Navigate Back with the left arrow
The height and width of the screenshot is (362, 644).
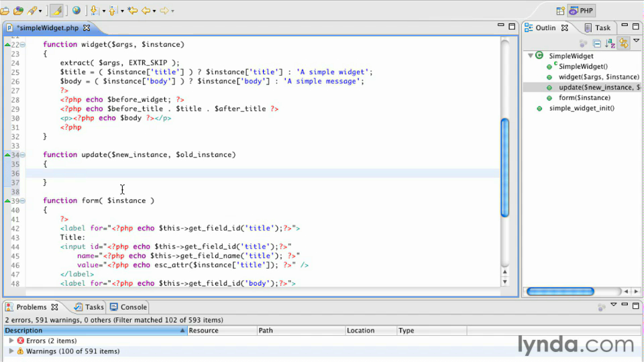tap(146, 11)
